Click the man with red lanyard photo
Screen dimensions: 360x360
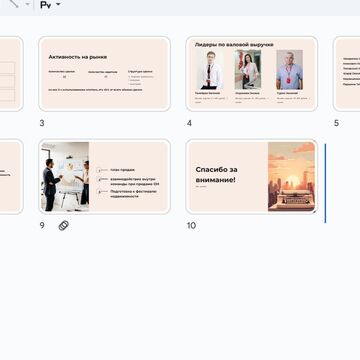tap(289, 69)
